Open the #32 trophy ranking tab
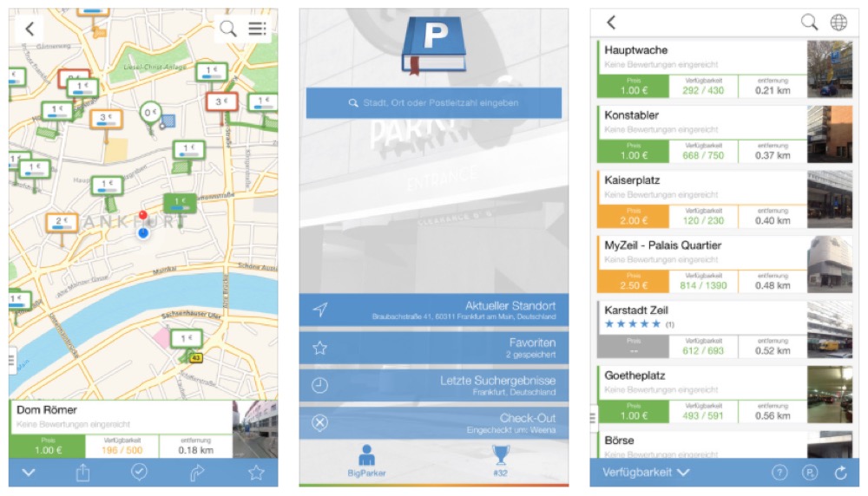 (500, 460)
